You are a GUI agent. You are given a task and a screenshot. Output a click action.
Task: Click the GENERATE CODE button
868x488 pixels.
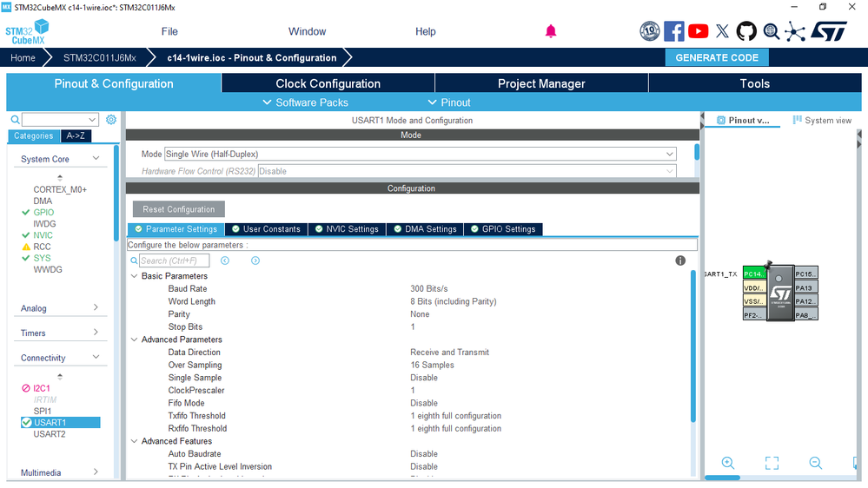pyautogui.click(x=716, y=57)
